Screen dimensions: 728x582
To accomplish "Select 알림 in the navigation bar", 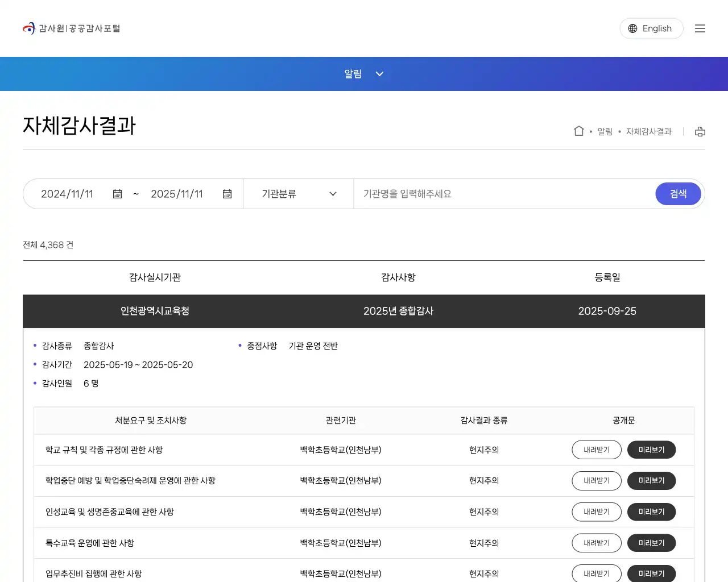I will coord(352,74).
